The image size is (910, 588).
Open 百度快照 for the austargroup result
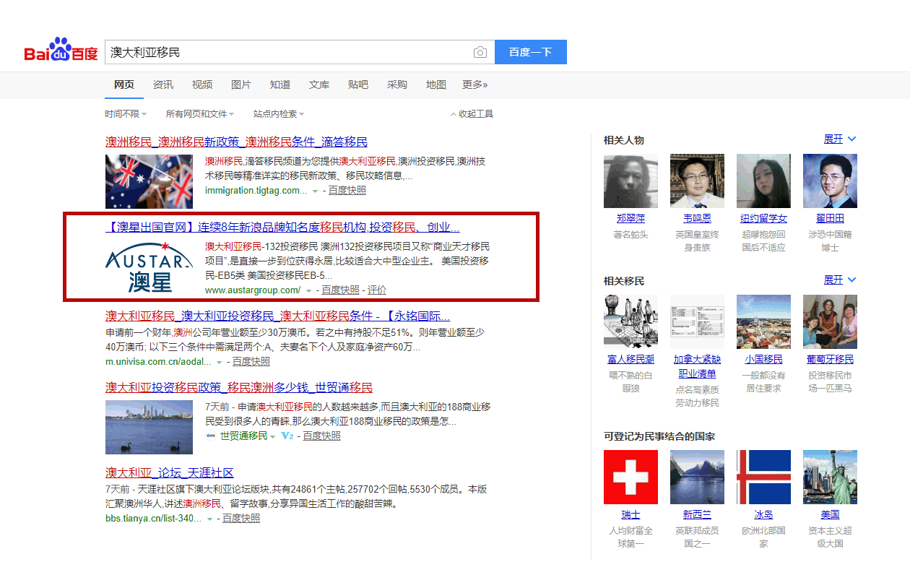(341, 290)
